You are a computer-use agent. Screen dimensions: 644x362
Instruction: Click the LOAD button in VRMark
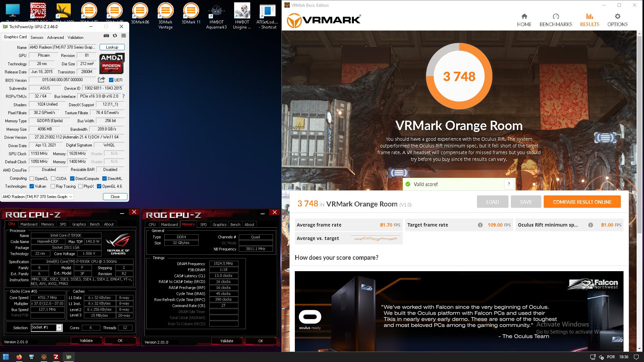(x=492, y=202)
